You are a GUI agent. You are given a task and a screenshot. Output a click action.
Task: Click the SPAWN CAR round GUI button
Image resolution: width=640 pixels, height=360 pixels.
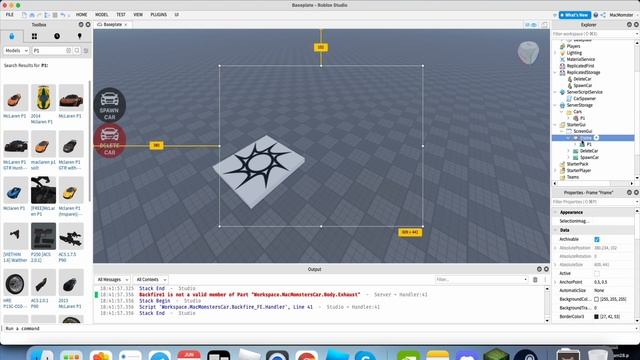(109, 105)
